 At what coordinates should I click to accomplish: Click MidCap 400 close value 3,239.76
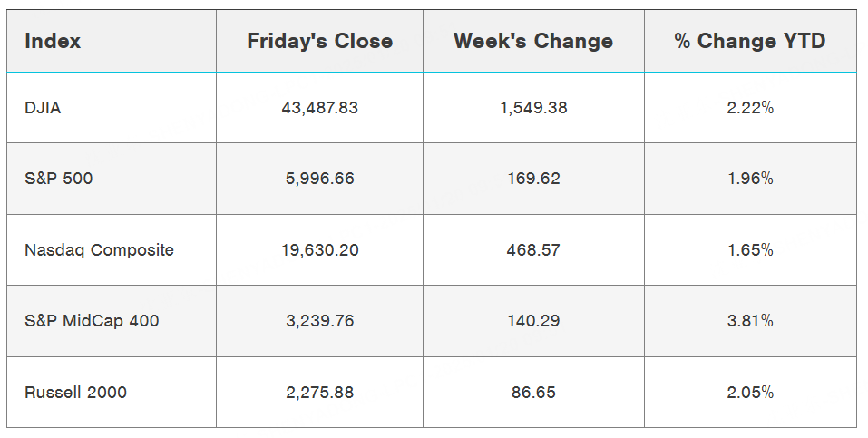tap(319, 321)
